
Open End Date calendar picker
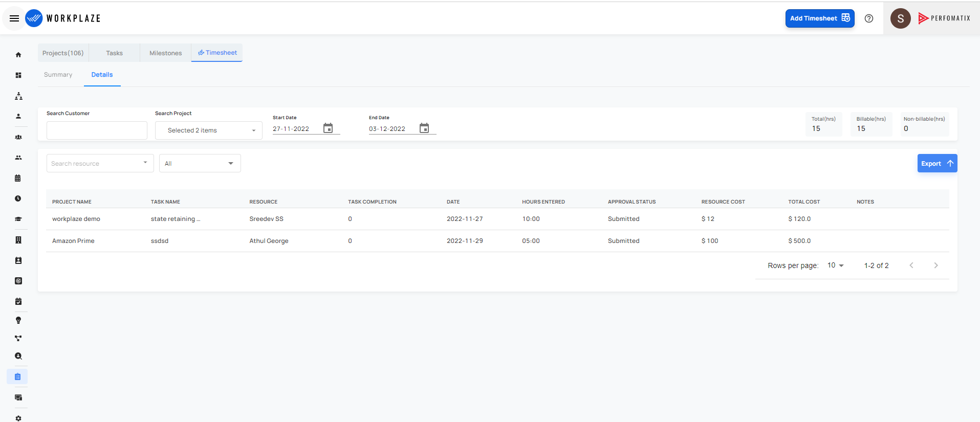click(x=424, y=128)
